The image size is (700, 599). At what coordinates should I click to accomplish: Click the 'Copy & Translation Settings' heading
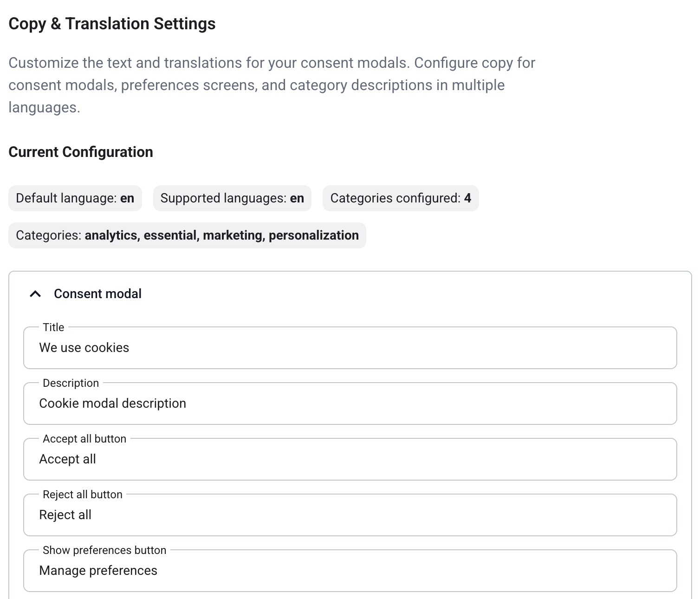(112, 24)
